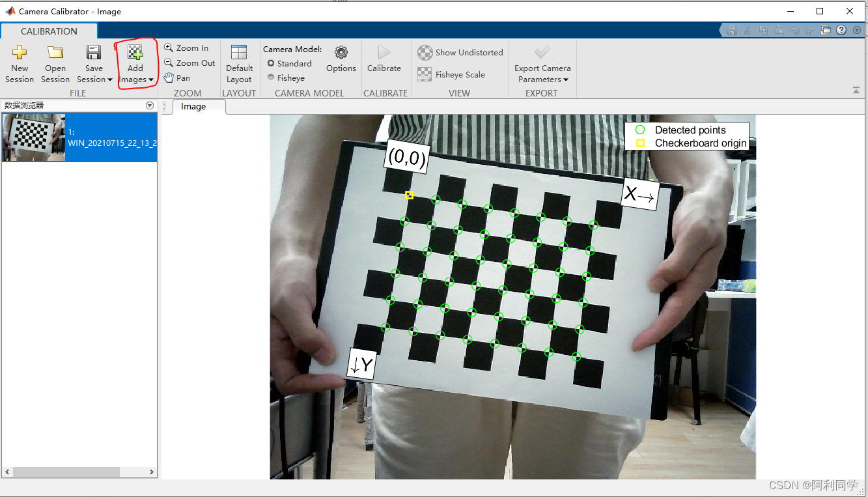This screenshot has width=868, height=497.
Task: Click the redo arrow icon
Action: point(810,30)
